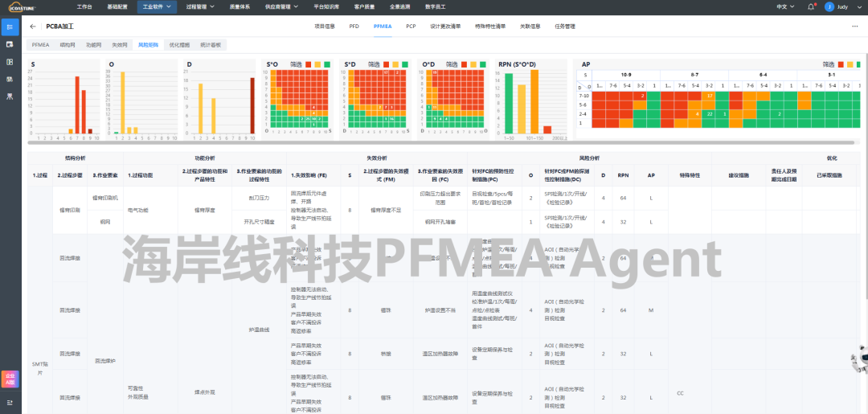Screen dimensions: 868x414
Task: Select the 失效网 sub-tab
Action: pyautogui.click(x=120, y=45)
